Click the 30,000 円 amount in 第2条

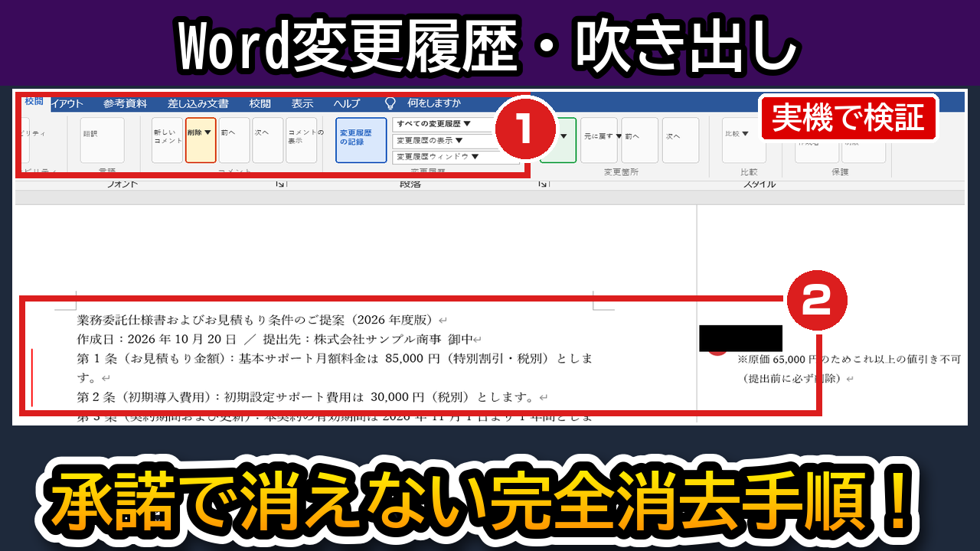point(397,397)
